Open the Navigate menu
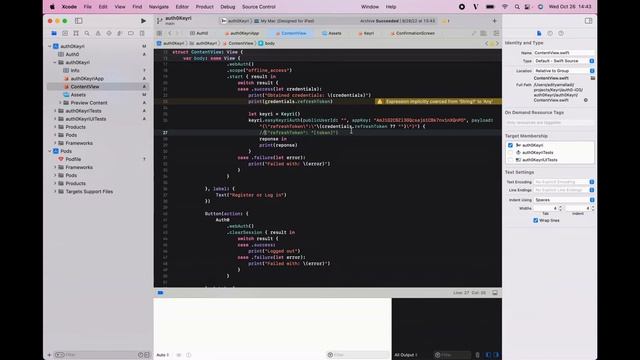Viewport: 640px width, 360px height. point(158,7)
